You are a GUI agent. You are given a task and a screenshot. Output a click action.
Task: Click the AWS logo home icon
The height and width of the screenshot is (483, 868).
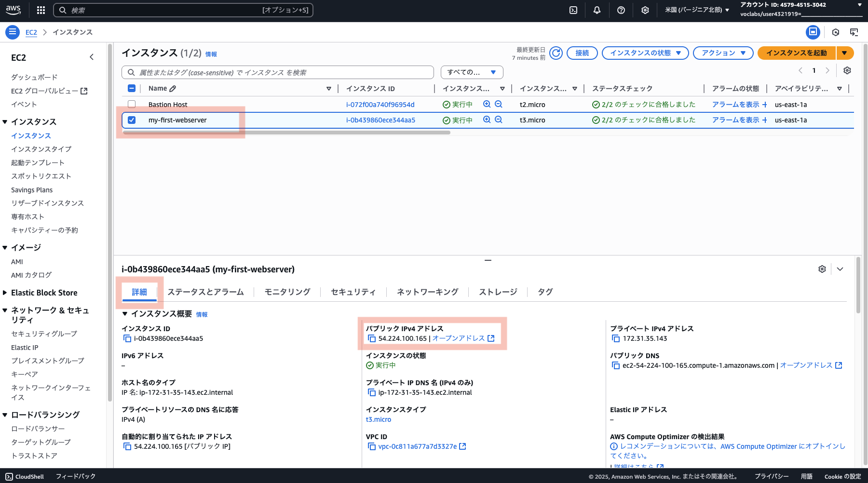[14, 10]
